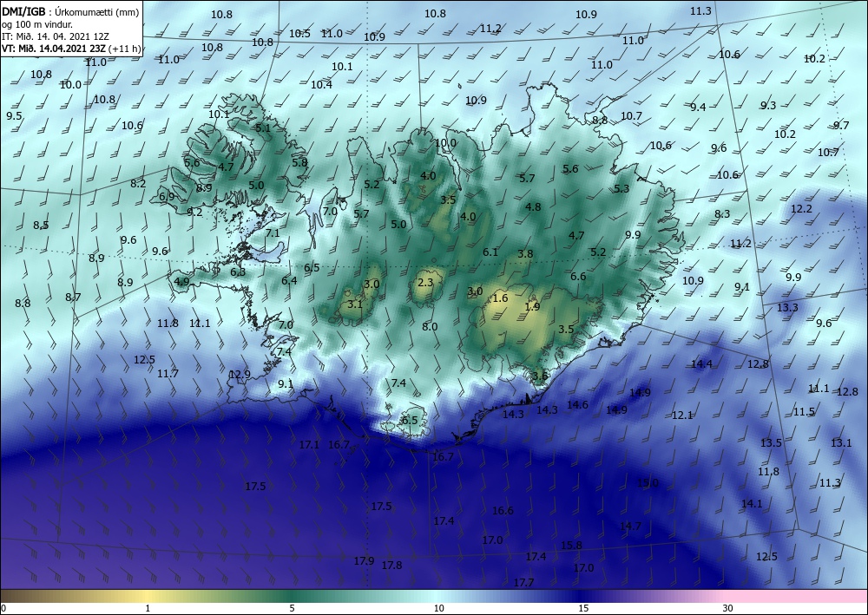Click the value '11.7' southwest of Iceland
The image size is (868, 615).
[x=168, y=374]
